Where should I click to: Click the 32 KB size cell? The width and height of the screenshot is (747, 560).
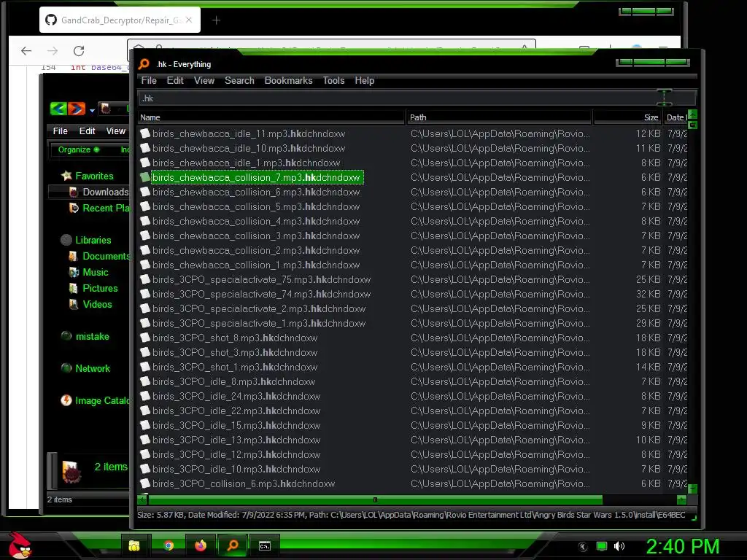648,295
